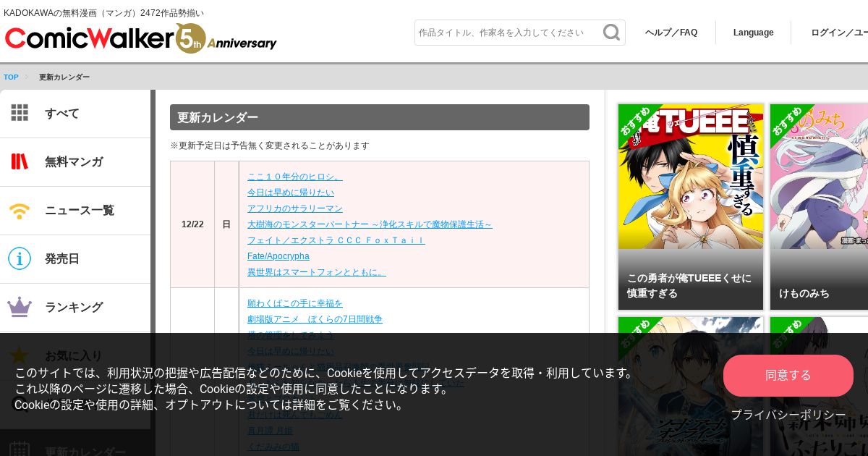Click the ログイン header link
The height and width of the screenshot is (456, 868).
point(838,33)
